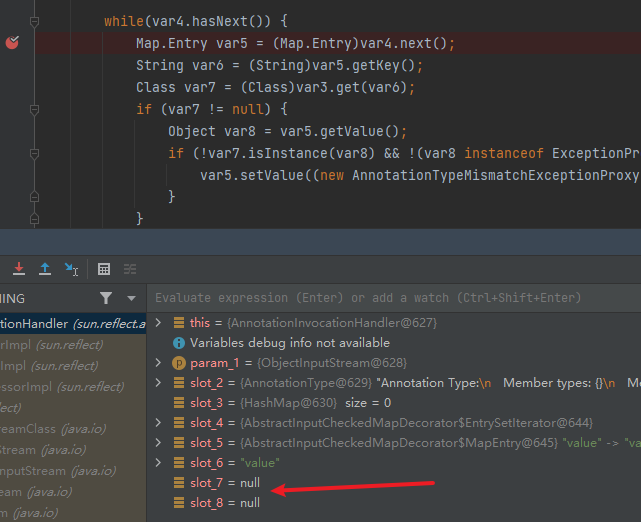Select the slot_7 = null variable row
The image size is (641, 522).
(394, 483)
